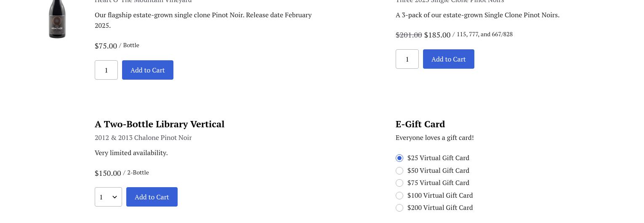
Task: Click the "2012 & 2013 Chalone Pinot Noir" subtitle
Action: pyautogui.click(x=143, y=137)
